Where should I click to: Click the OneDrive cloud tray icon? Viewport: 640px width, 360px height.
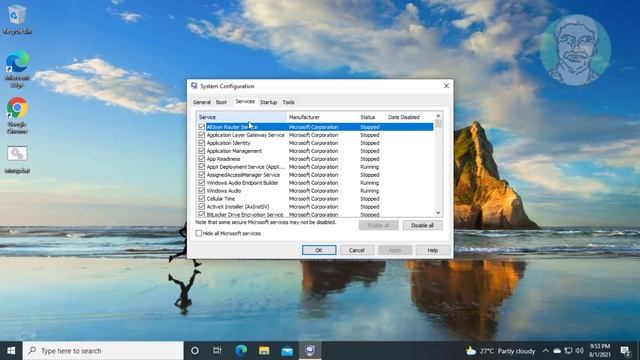(x=557, y=351)
